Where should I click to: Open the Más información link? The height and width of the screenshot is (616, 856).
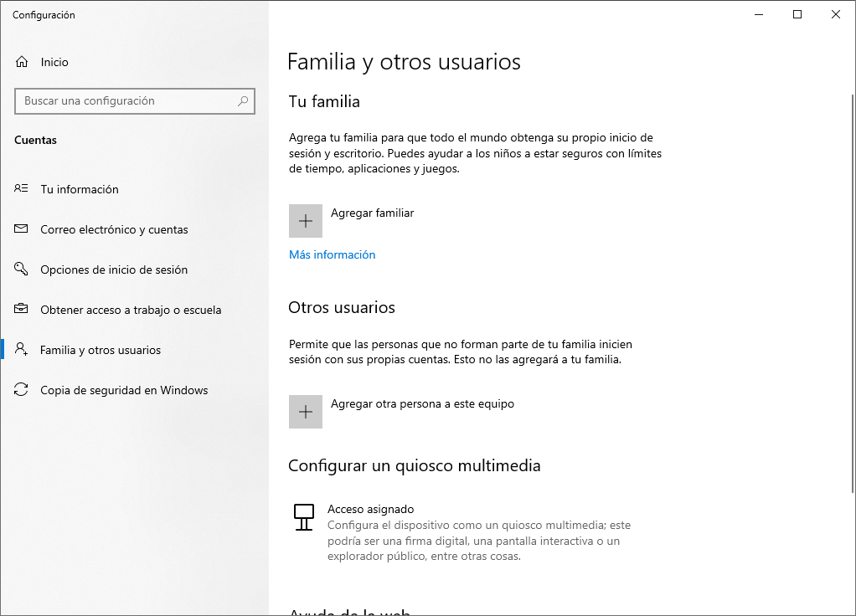pyautogui.click(x=332, y=254)
